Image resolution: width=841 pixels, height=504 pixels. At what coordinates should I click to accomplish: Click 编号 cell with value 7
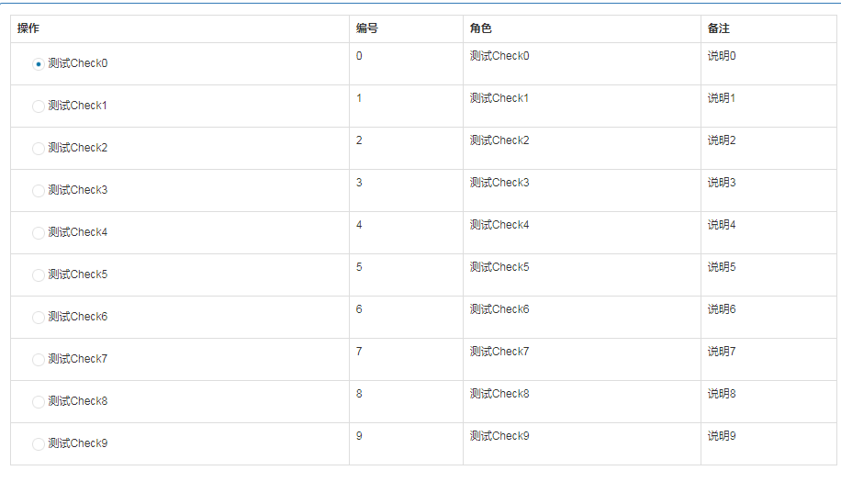point(406,360)
